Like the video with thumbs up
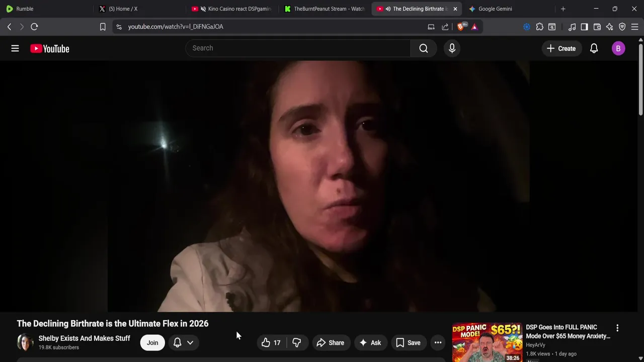 coord(271,343)
